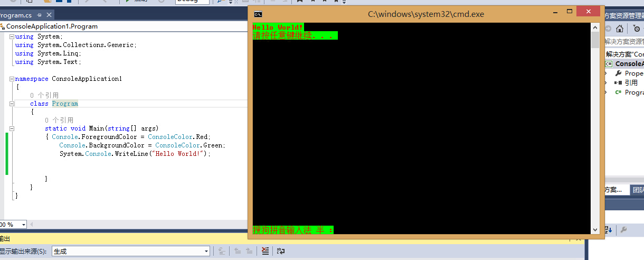This screenshot has width=644, height=260.
Task: Expand the Program.cs node in Solution Explorer
Action: 606,92
